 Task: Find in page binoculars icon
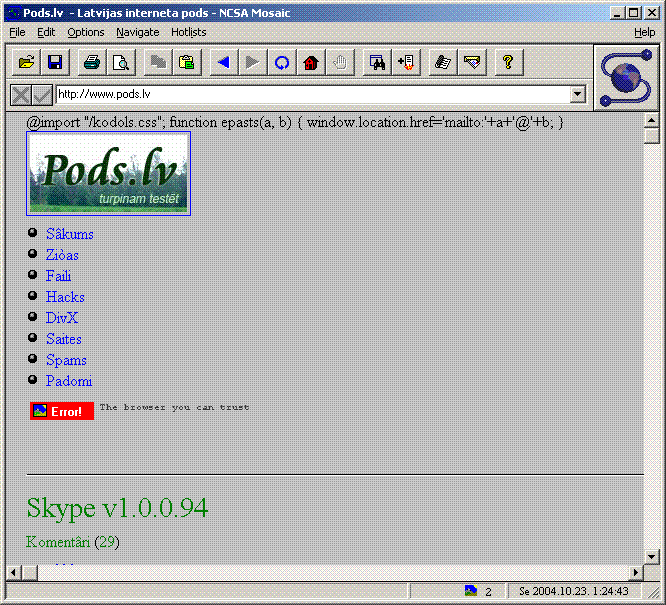(377, 62)
